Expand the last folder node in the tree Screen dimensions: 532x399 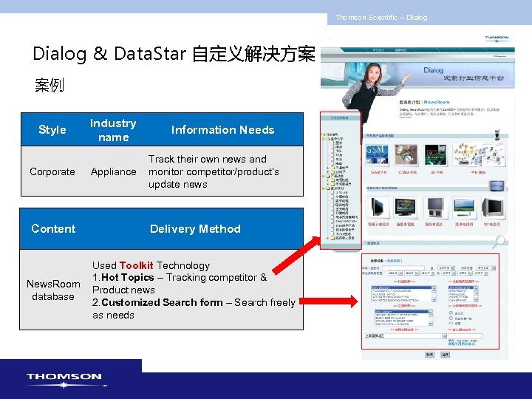click(328, 238)
